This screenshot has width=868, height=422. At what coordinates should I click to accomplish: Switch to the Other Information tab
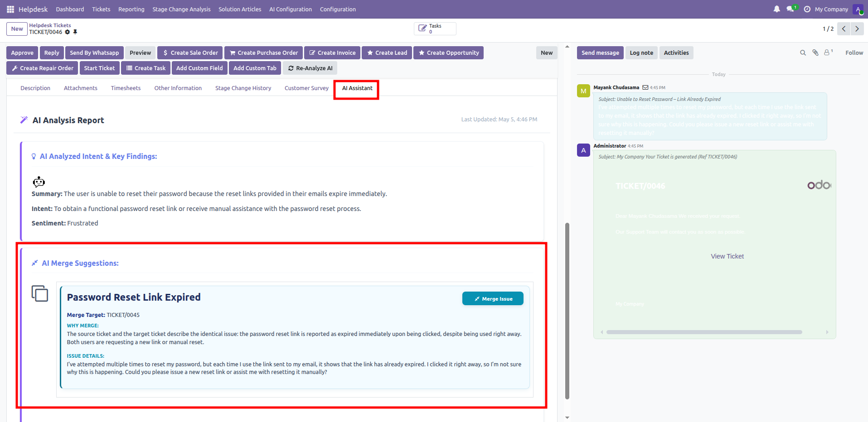(x=178, y=88)
